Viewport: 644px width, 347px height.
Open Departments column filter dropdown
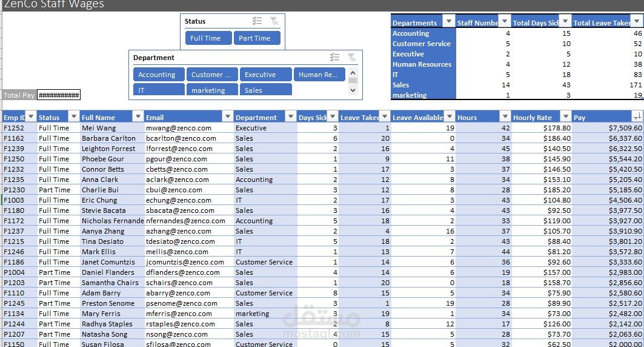448,21
